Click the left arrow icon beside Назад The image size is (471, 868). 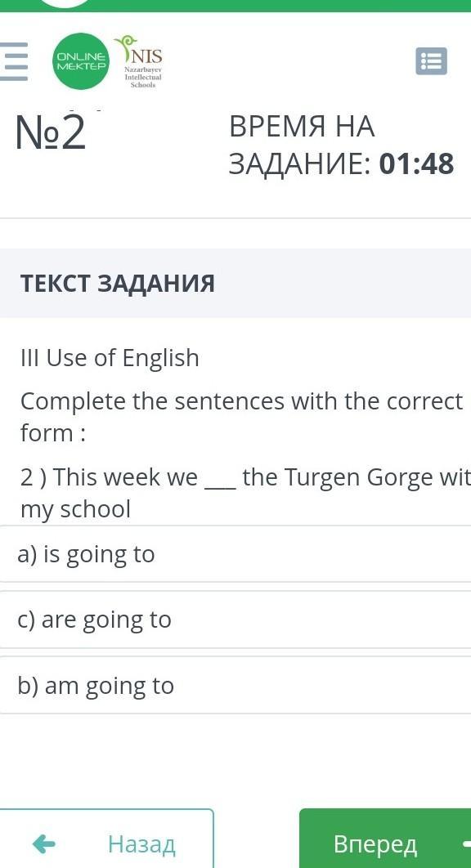(x=44, y=844)
